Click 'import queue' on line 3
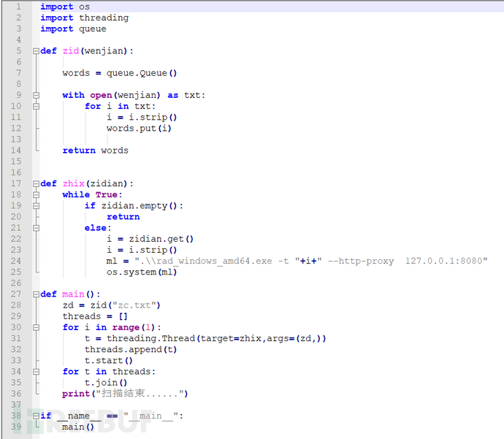The height and width of the screenshot is (439, 504). [73, 29]
